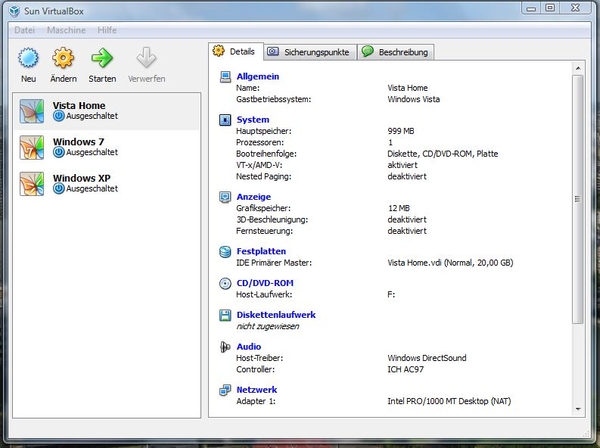Switch to the Sicherungspunkte tab
The width and height of the screenshot is (600, 448).
[310, 52]
